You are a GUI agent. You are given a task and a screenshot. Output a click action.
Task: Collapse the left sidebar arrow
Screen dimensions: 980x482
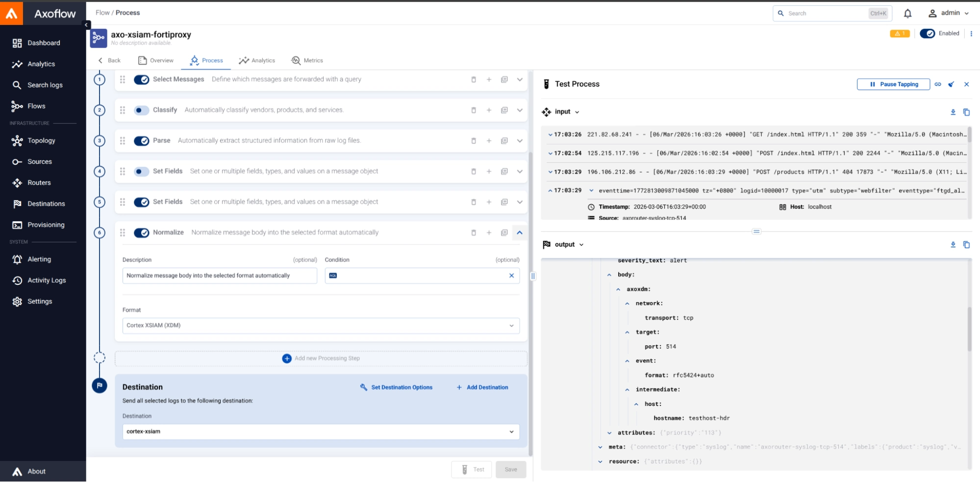pos(86,25)
